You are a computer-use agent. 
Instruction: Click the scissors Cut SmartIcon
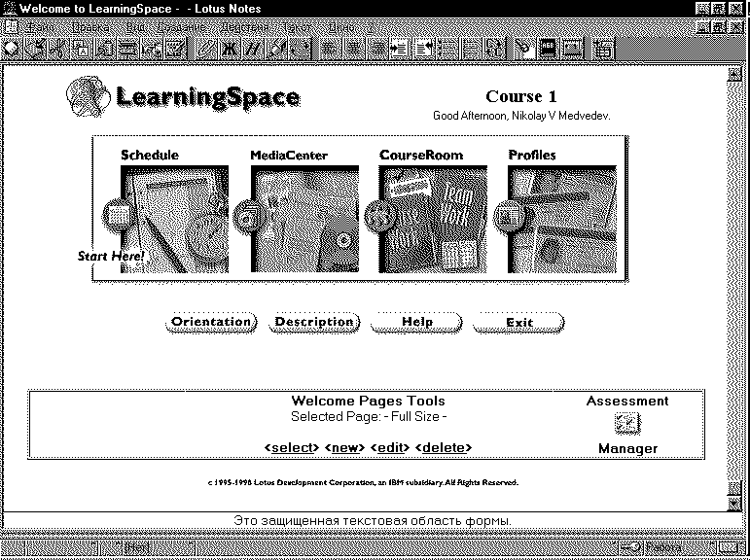[59, 50]
